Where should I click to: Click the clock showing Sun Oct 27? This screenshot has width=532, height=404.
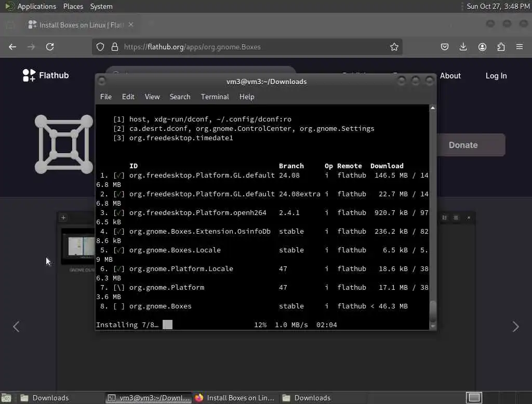[498, 6]
